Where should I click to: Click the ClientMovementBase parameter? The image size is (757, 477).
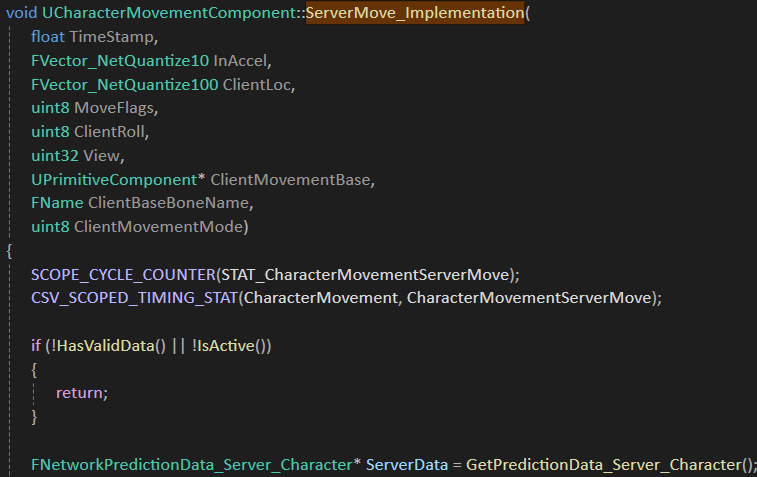click(x=290, y=180)
